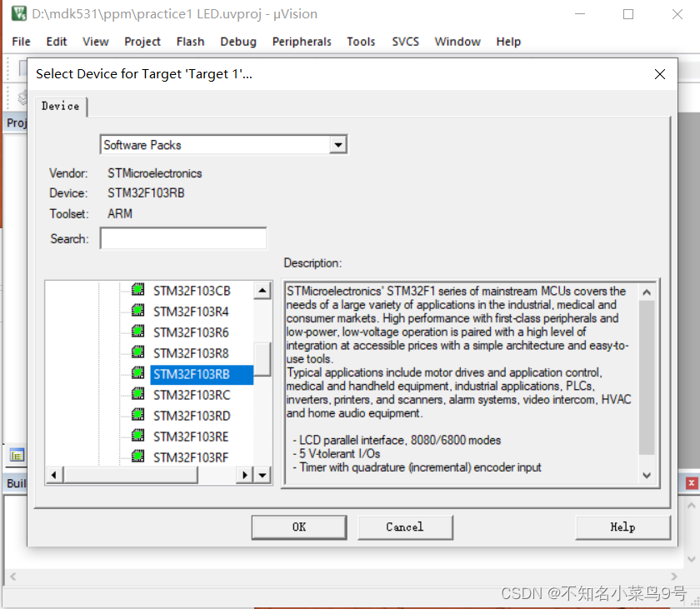The height and width of the screenshot is (609, 700).
Task: Open the Edit menu
Action: point(57,42)
